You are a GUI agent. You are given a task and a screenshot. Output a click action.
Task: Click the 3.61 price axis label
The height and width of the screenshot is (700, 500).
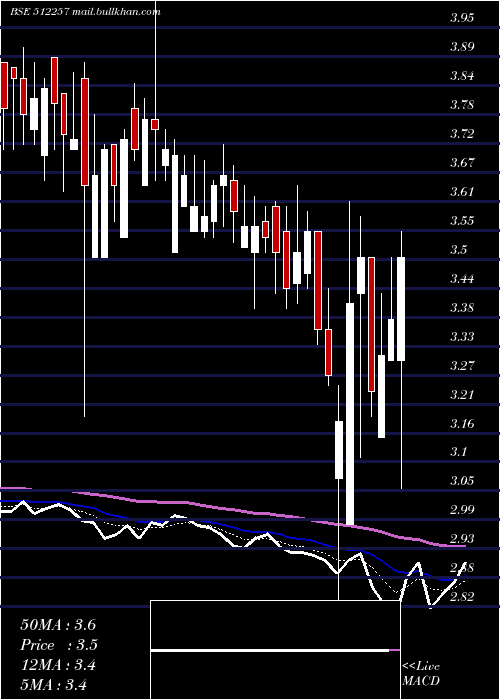tap(462, 192)
